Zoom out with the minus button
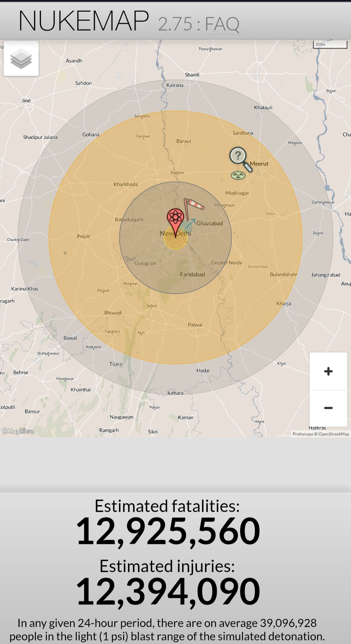Viewport: 351px width, 644px height. [328, 408]
